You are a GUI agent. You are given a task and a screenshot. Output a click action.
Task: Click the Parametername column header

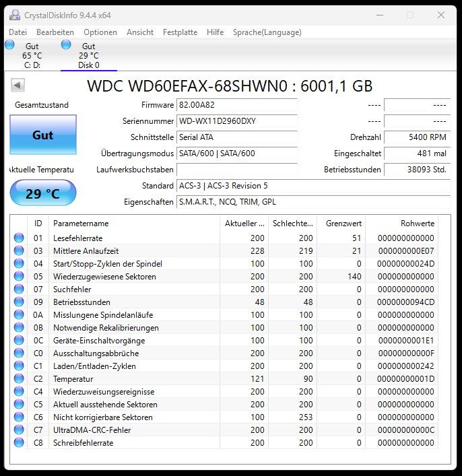[x=134, y=224]
